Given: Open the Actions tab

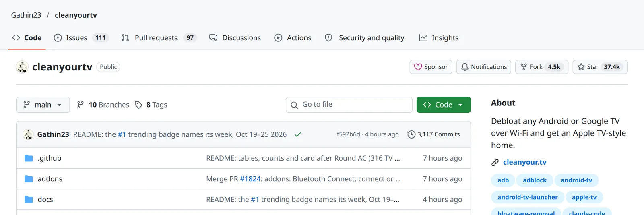Looking at the screenshot, I should tap(293, 38).
